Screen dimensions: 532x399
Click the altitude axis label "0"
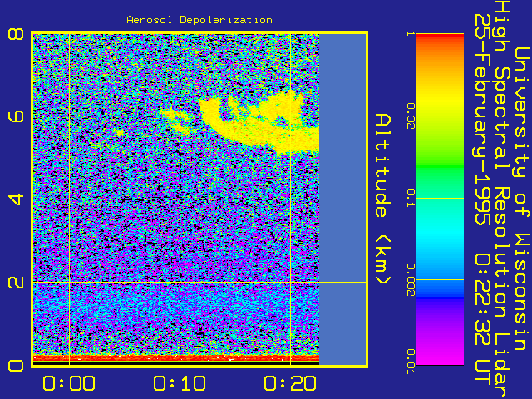pos(17,366)
